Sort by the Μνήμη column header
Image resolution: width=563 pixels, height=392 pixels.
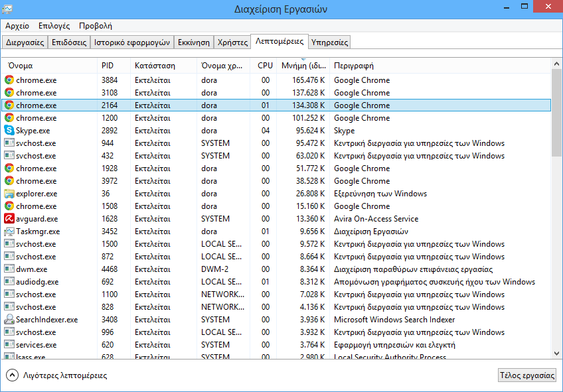(303, 66)
